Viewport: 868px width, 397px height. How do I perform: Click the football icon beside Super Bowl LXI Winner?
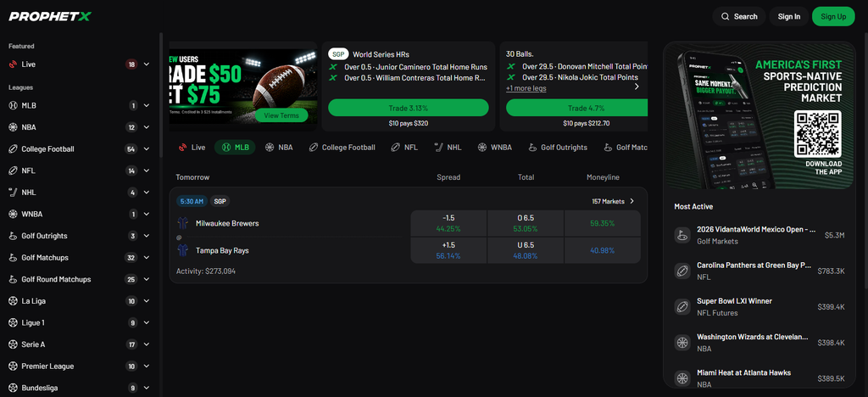coord(682,307)
